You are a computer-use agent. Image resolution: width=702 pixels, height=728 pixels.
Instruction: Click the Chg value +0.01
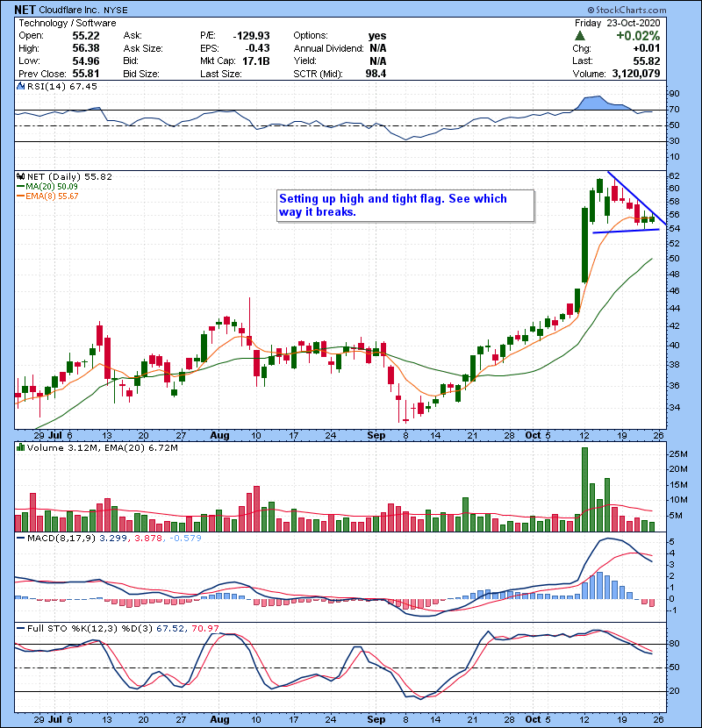646,48
